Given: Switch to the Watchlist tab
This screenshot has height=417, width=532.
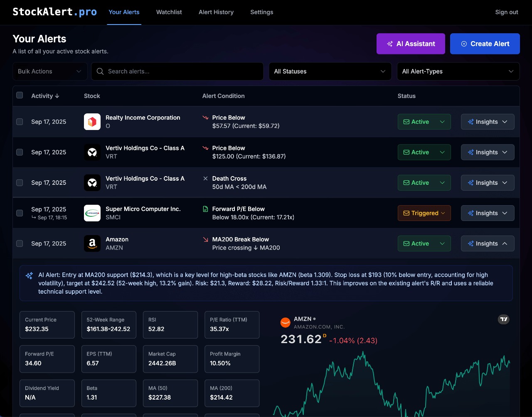Looking at the screenshot, I should tap(169, 12).
